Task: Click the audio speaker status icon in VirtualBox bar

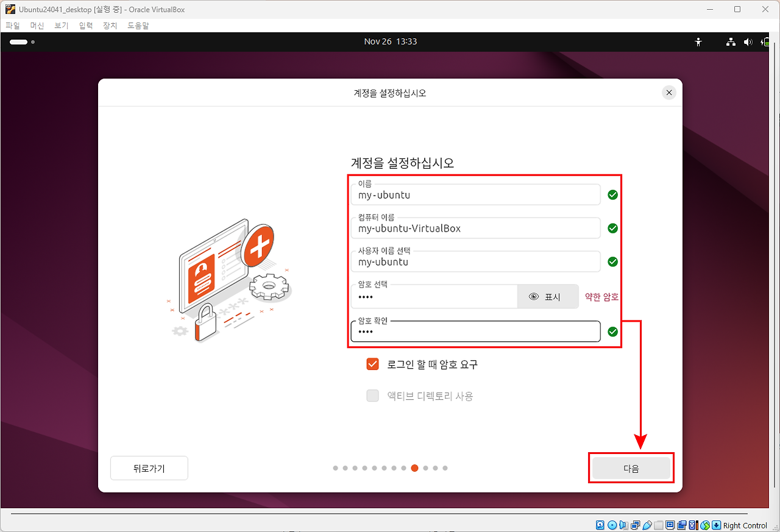Action: (x=624, y=525)
